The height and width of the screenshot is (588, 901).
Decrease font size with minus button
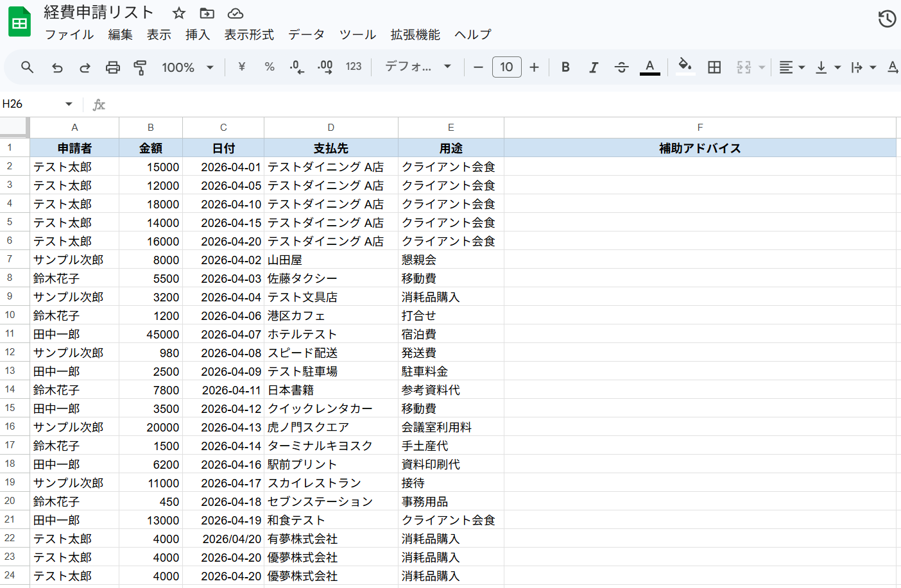coord(478,67)
